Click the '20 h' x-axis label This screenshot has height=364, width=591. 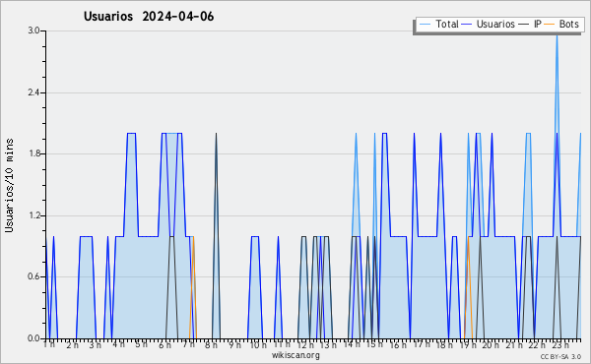coord(491,344)
